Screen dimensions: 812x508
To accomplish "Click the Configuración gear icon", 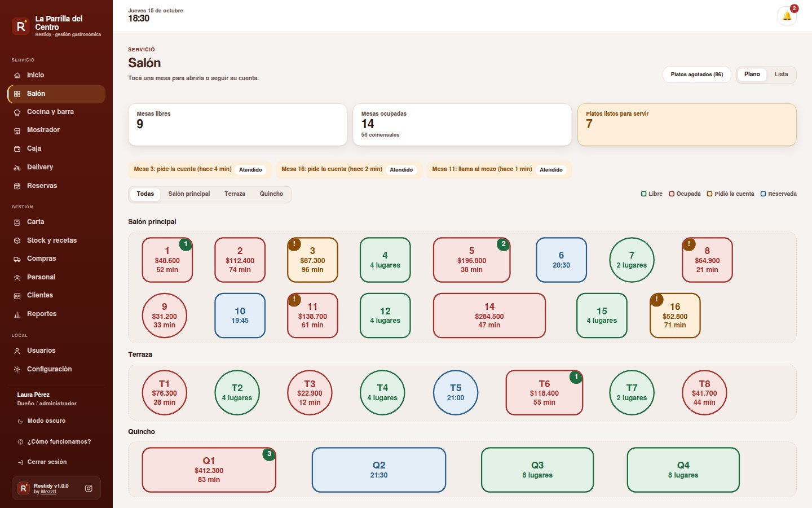I will [x=17, y=370].
